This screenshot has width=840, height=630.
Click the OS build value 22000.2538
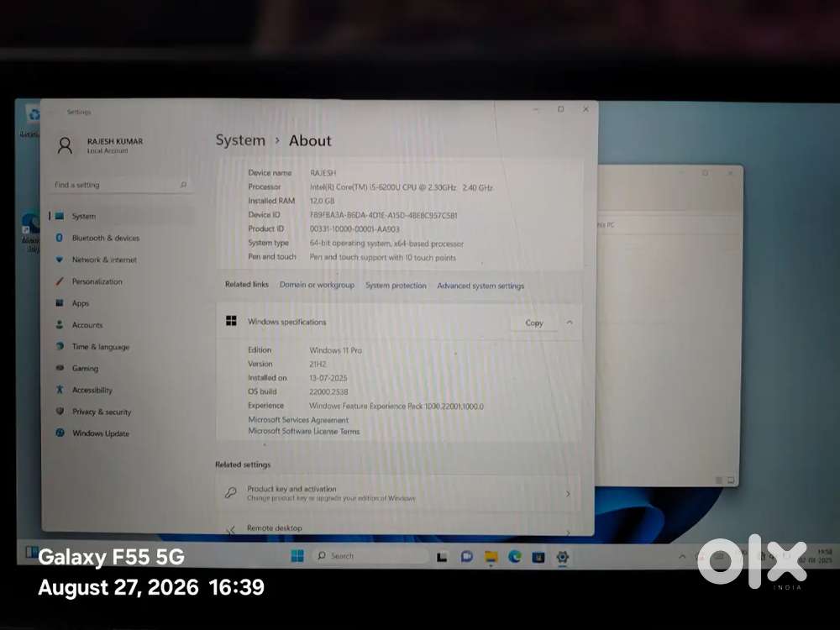point(328,392)
